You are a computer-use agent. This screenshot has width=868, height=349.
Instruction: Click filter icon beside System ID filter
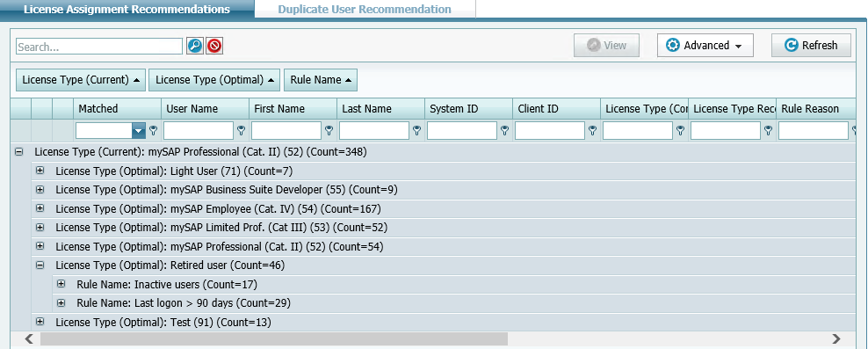[505, 131]
